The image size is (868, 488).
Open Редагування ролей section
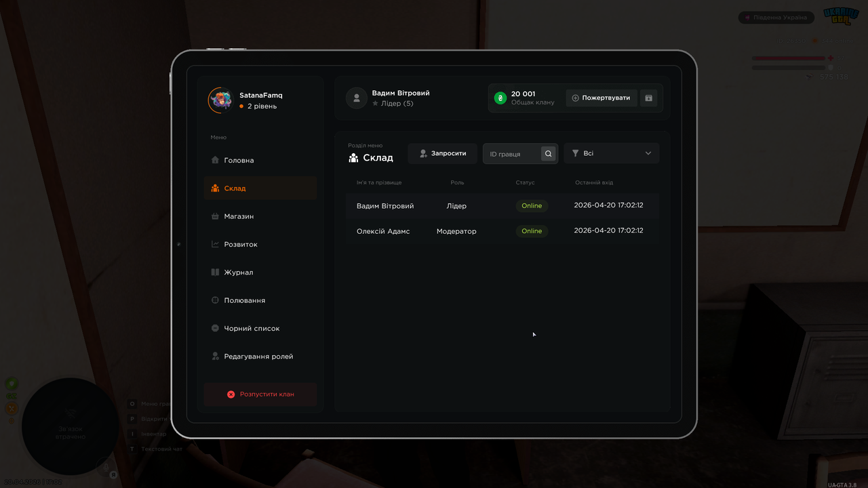pyautogui.click(x=260, y=357)
